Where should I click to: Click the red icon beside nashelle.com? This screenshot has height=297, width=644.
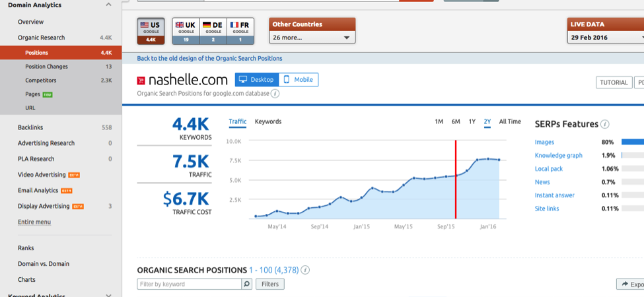point(141,81)
